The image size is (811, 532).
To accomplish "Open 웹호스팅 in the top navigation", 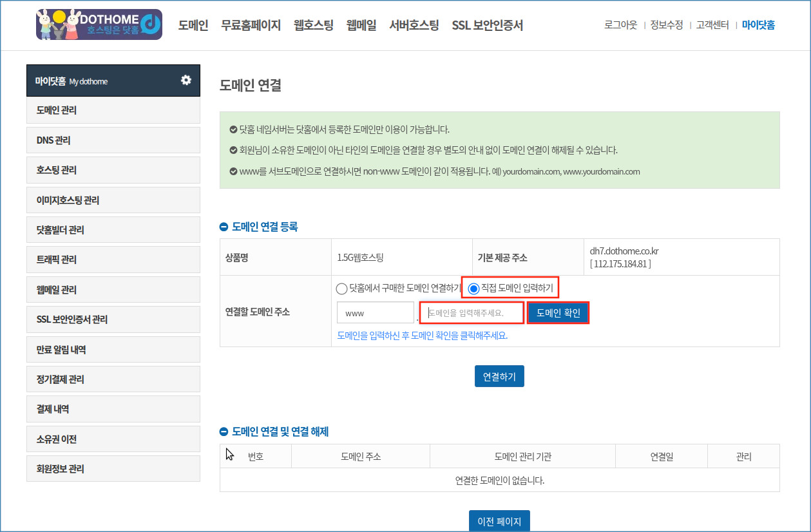I will [313, 26].
